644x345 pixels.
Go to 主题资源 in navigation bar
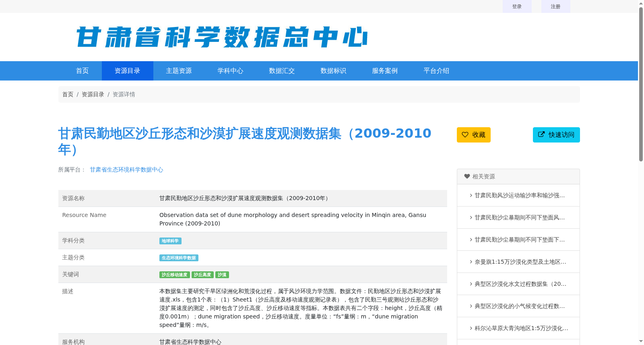[179, 71]
